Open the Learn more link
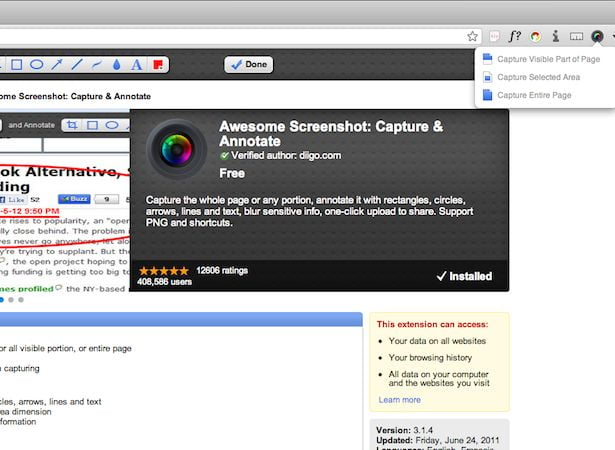This screenshot has width=615, height=450. (x=400, y=400)
